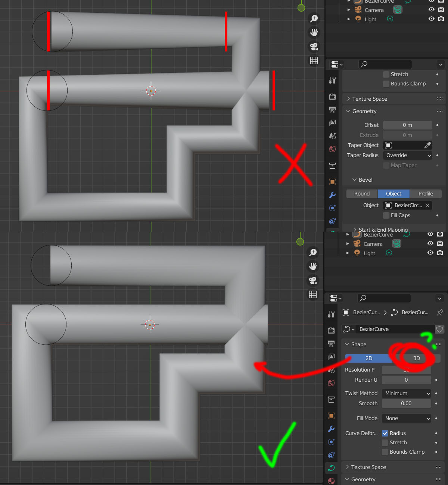Open Output properties tab in upper screenshot
448x485 pixels.
click(333, 110)
